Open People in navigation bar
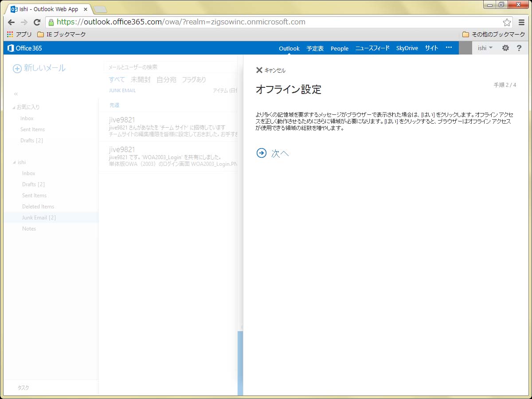The width and height of the screenshot is (532, 399). 340,48
